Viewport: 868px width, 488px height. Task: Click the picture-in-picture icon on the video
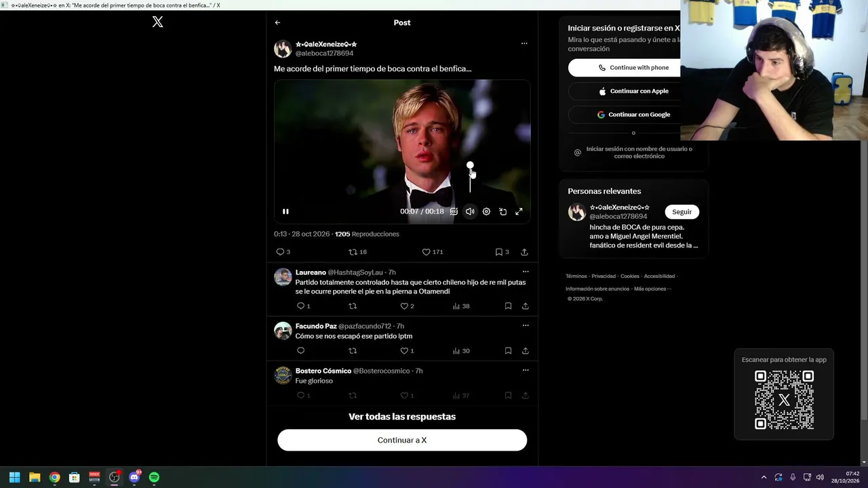(x=502, y=211)
